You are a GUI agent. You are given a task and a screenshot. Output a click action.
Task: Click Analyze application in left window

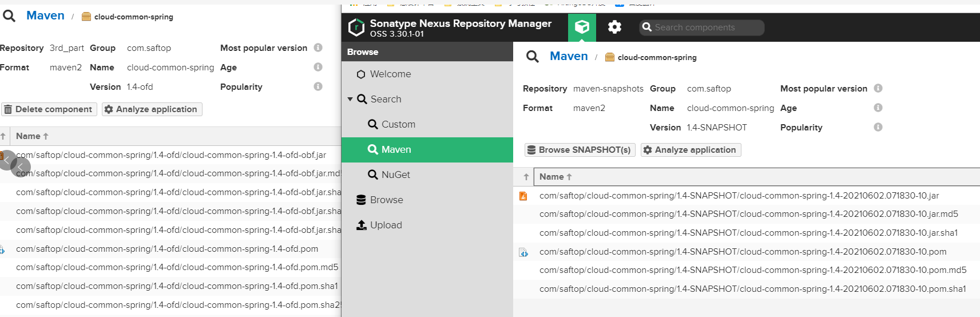click(x=152, y=109)
